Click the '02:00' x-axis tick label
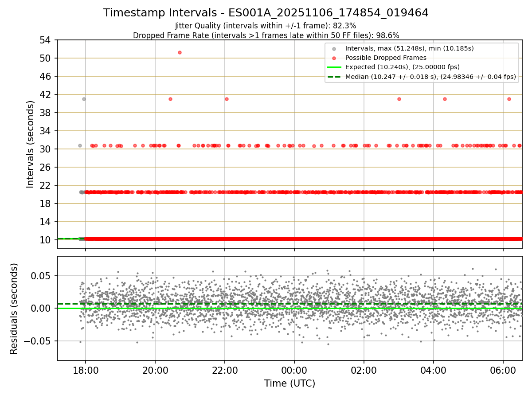This screenshot has height=399, width=532. 364,369
